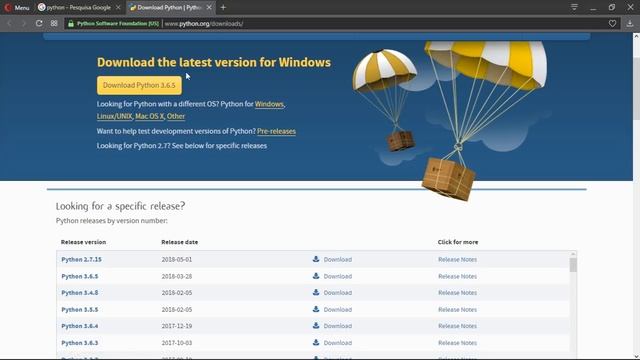
Task: Bookmark page with heart icon
Action: [x=612, y=24]
